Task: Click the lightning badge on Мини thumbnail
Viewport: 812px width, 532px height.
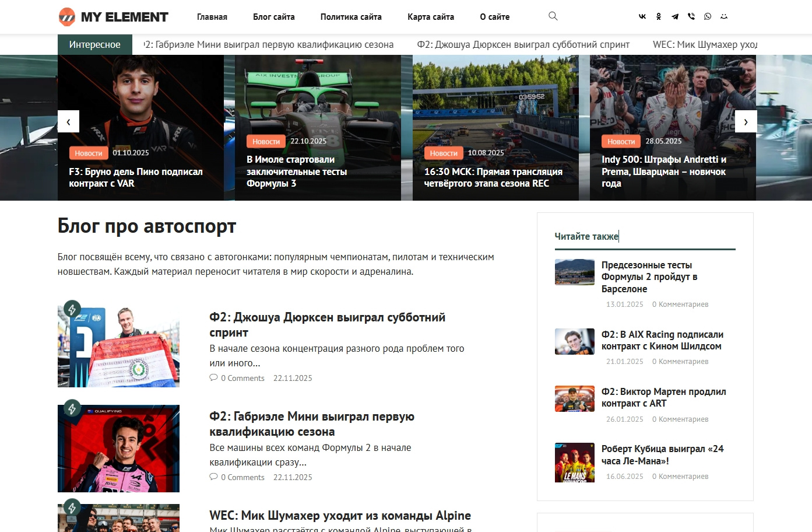Action: point(72,408)
